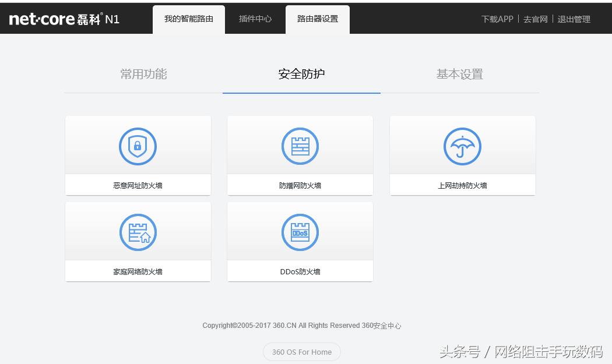Open the 基本设置 tab

(x=459, y=74)
